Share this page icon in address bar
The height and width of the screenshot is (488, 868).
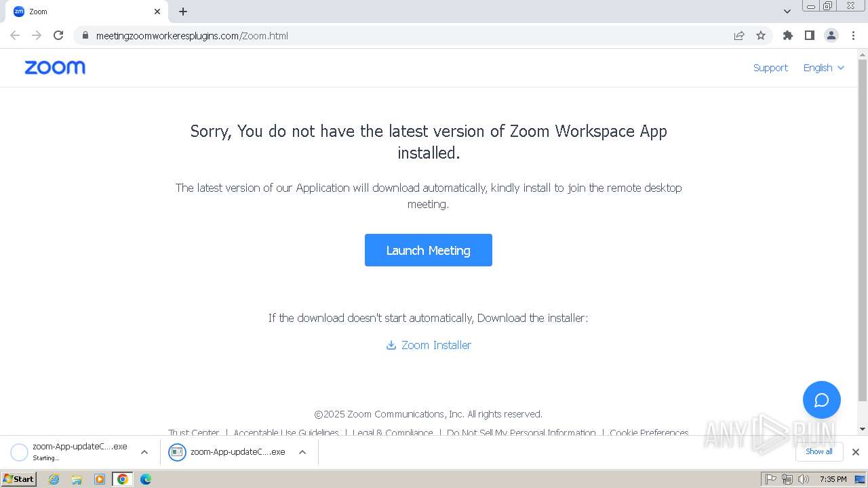point(739,35)
